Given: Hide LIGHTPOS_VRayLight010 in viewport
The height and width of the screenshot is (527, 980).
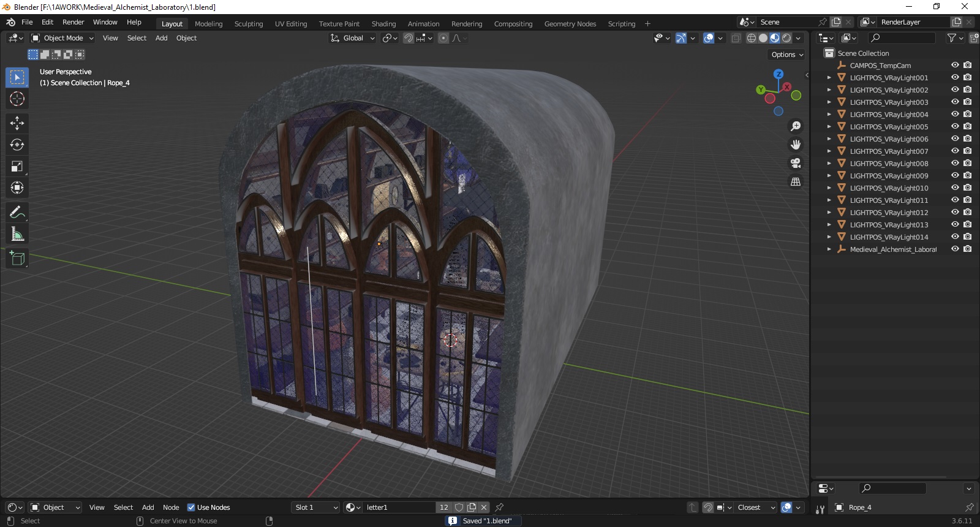Looking at the screenshot, I should point(955,188).
